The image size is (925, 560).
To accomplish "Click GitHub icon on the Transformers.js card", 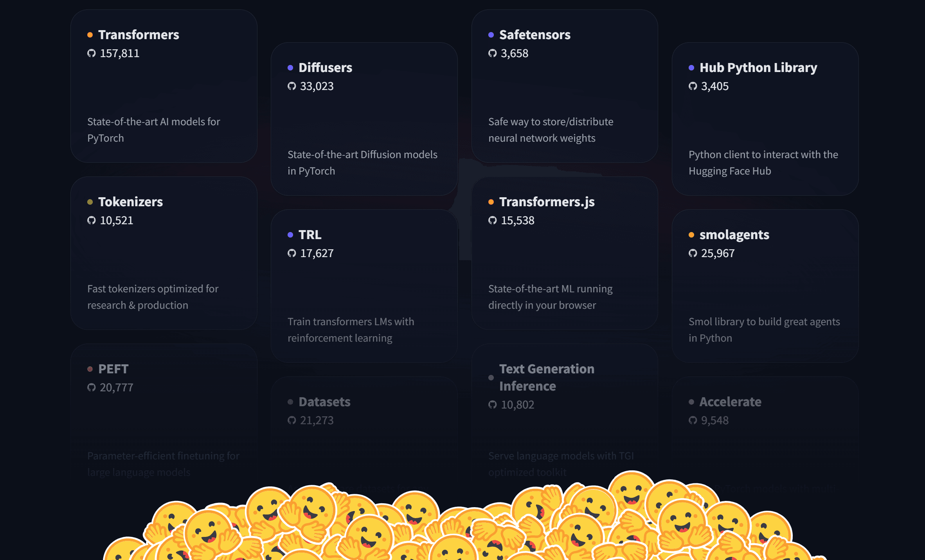I will (492, 220).
